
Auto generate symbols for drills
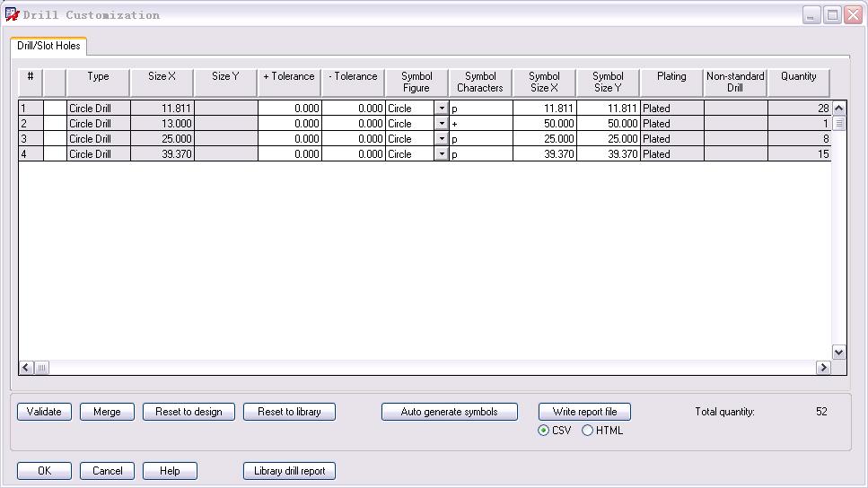tap(450, 412)
